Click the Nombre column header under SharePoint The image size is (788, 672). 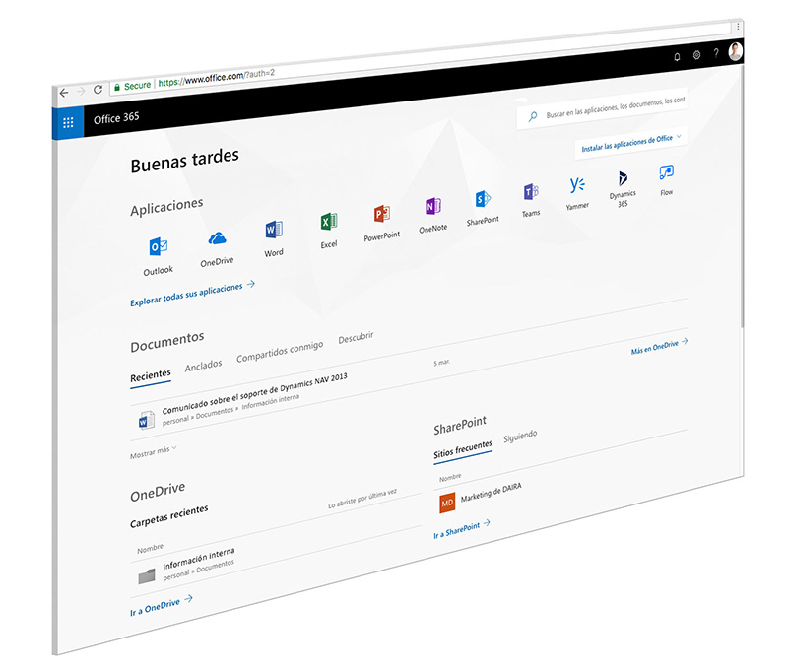click(450, 478)
